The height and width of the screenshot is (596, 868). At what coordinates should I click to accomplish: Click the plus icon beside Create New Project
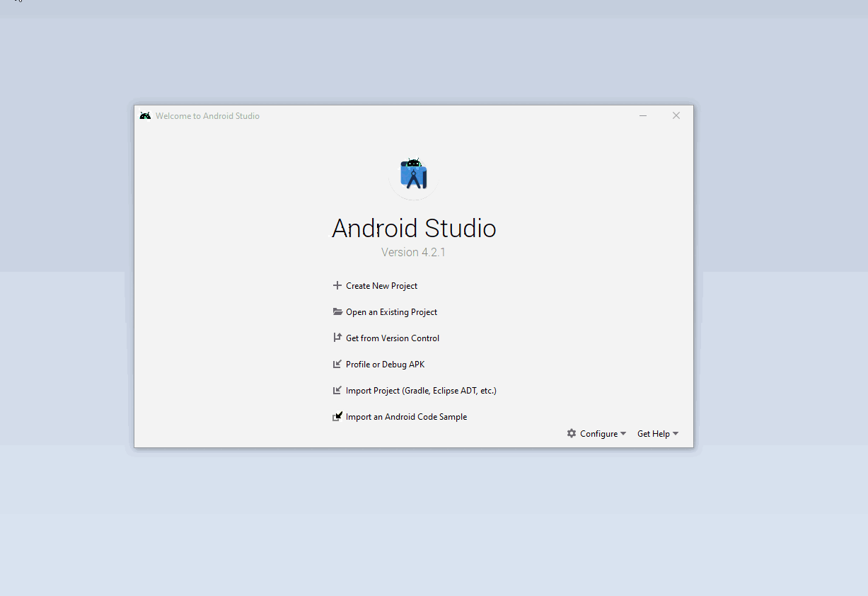[x=337, y=286]
